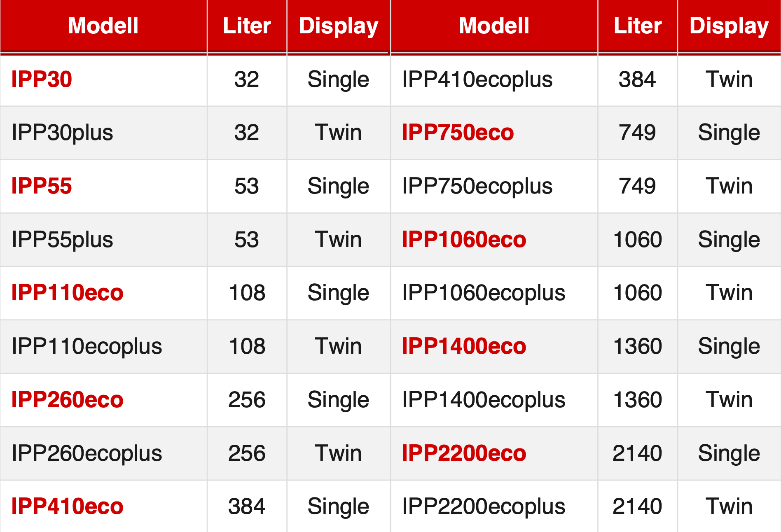Open the IPP1060eco model entry

click(x=464, y=239)
